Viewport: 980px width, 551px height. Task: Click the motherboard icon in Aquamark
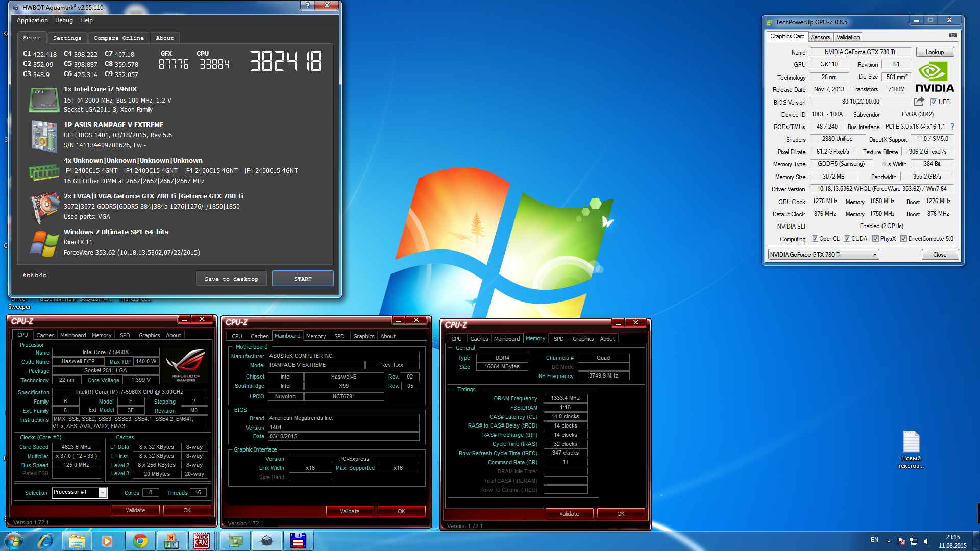tap(44, 136)
